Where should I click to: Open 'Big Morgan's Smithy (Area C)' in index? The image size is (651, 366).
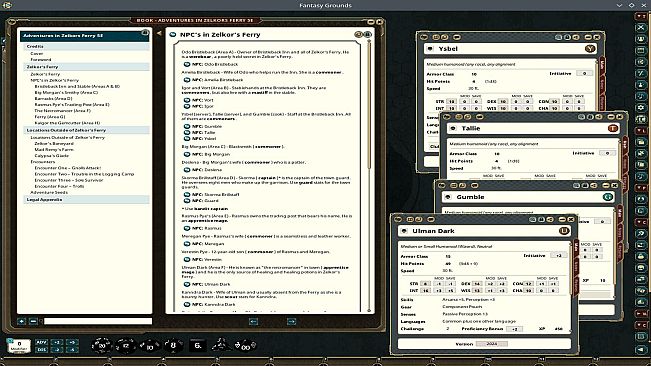(x=66, y=93)
